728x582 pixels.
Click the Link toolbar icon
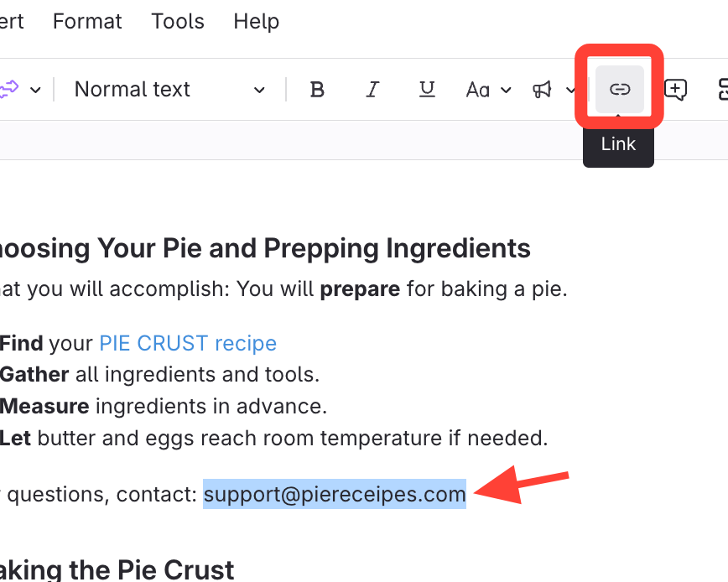point(619,89)
